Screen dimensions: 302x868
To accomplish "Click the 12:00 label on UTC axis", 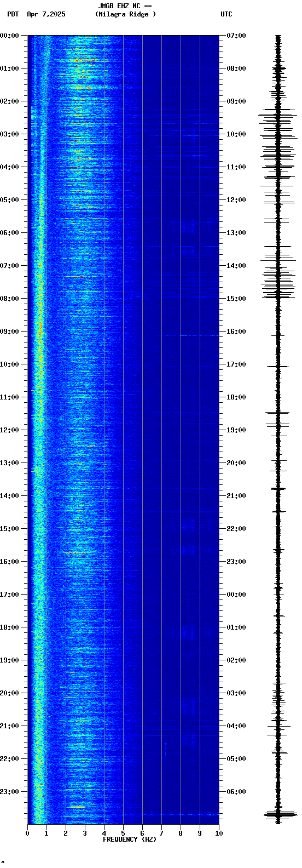I will pyautogui.click(x=236, y=200).
